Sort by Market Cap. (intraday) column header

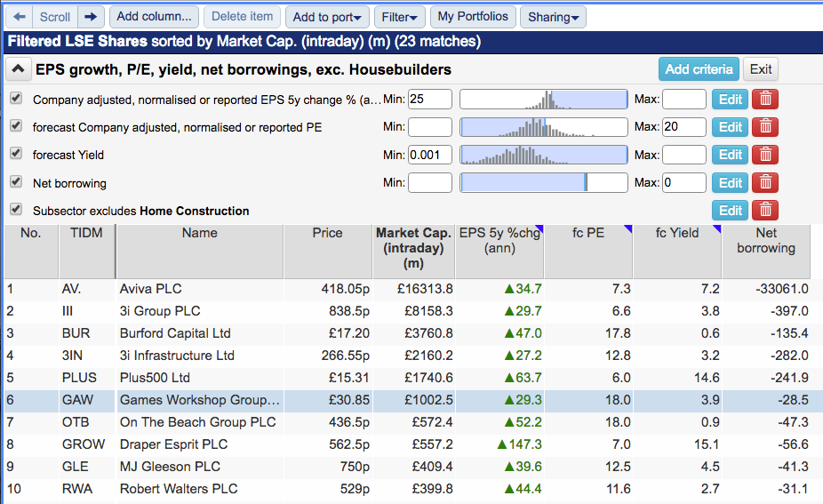[413, 251]
